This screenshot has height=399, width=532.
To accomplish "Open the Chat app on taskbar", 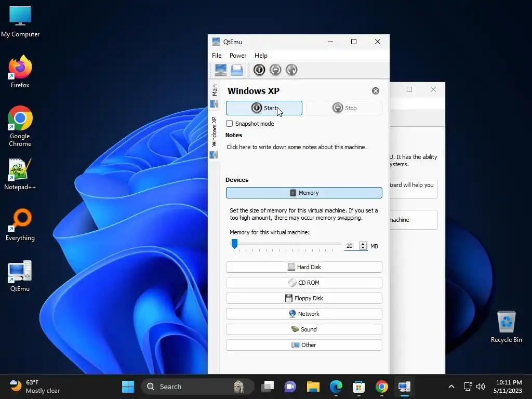I will coord(290,387).
